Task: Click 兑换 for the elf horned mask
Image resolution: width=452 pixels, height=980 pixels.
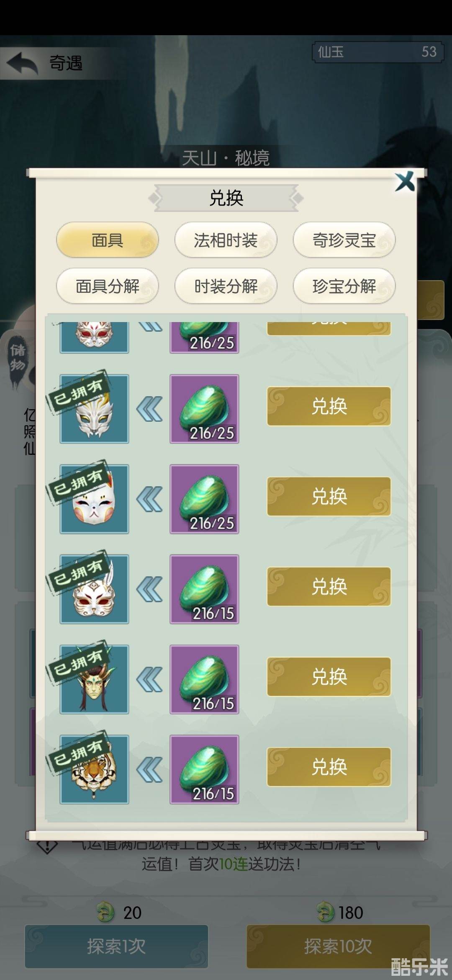Action: pyautogui.click(x=329, y=677)
